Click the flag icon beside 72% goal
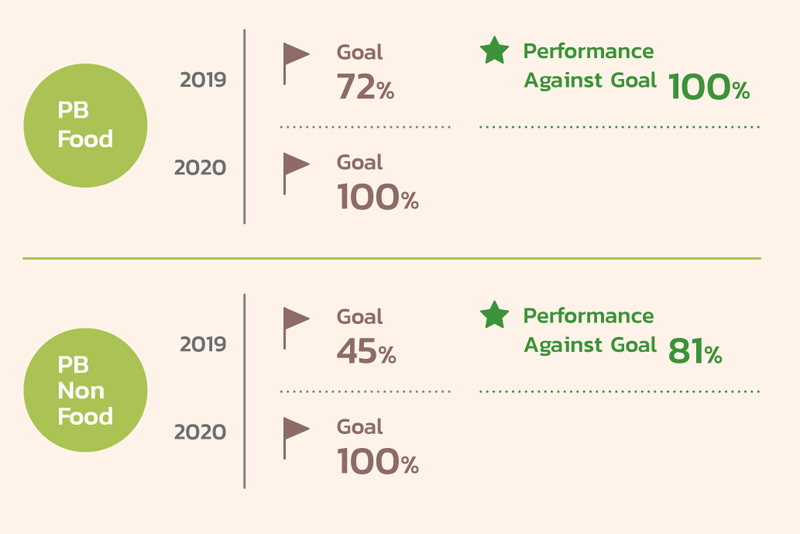Screen dimensions: 800x534 [x=296, y=64]
